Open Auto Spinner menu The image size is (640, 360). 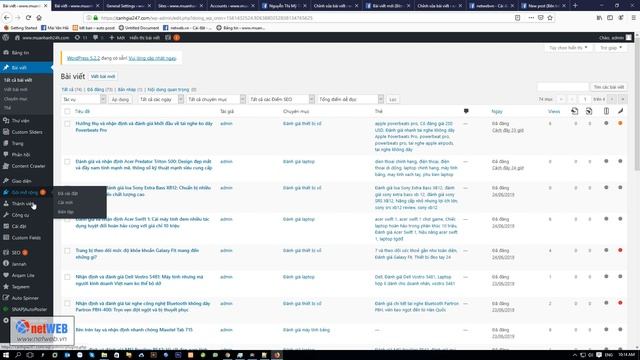[x=26, y=298]
